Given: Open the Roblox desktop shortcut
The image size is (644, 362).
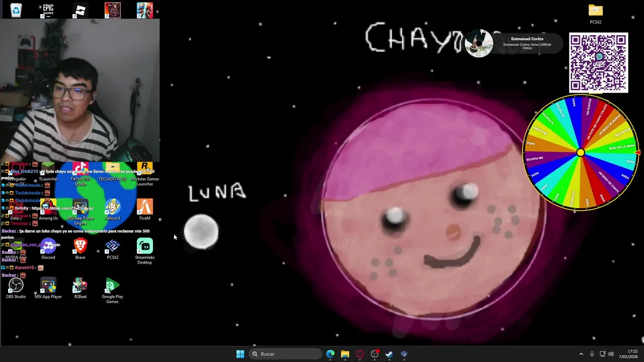Looking at the screenshot, I should (x=80, y=10).
